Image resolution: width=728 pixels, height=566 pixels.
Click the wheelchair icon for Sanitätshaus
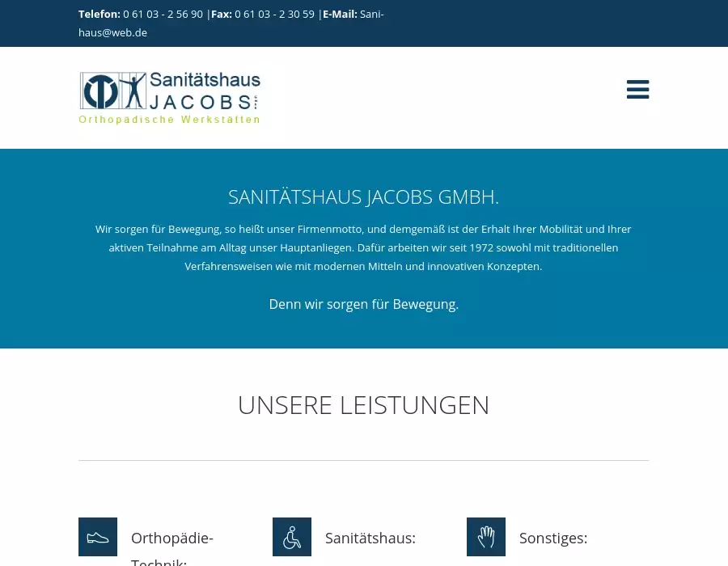pyautogui.click(x=292, y=537)
